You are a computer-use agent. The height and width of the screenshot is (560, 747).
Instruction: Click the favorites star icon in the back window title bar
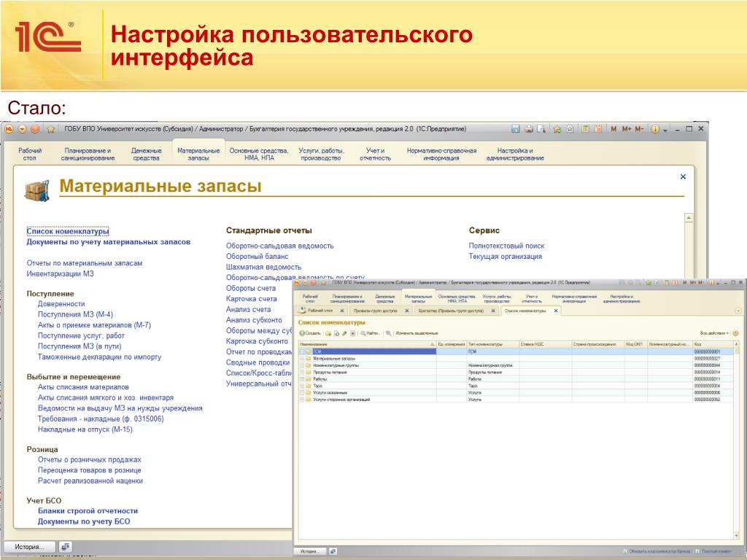pyautogui.click(x=50, y=129)
